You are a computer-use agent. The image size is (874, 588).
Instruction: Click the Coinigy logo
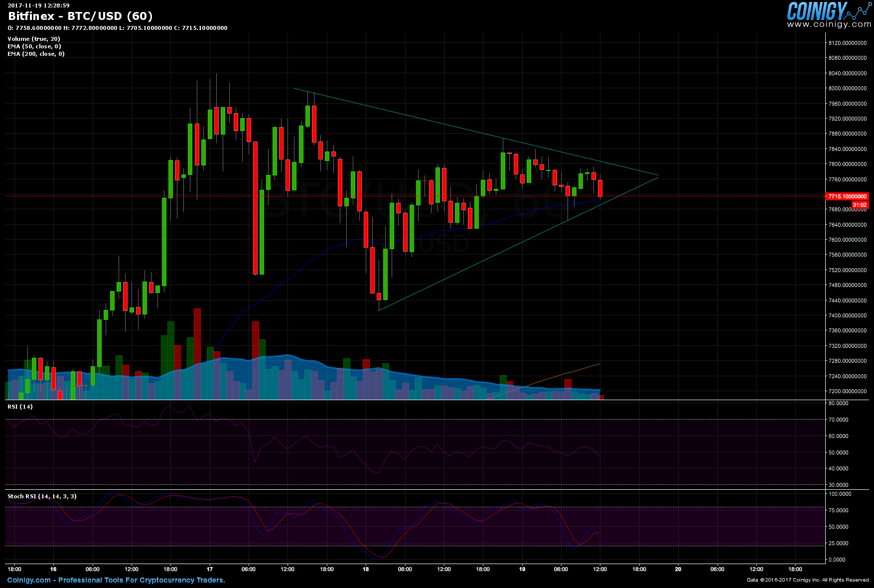[x=829, y=10]
